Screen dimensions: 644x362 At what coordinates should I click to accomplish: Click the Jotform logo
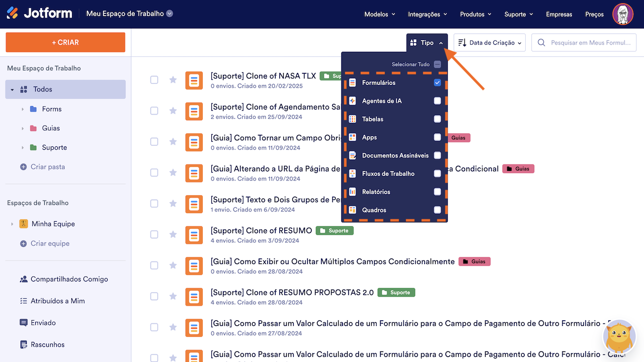click(x=39, y=14)
